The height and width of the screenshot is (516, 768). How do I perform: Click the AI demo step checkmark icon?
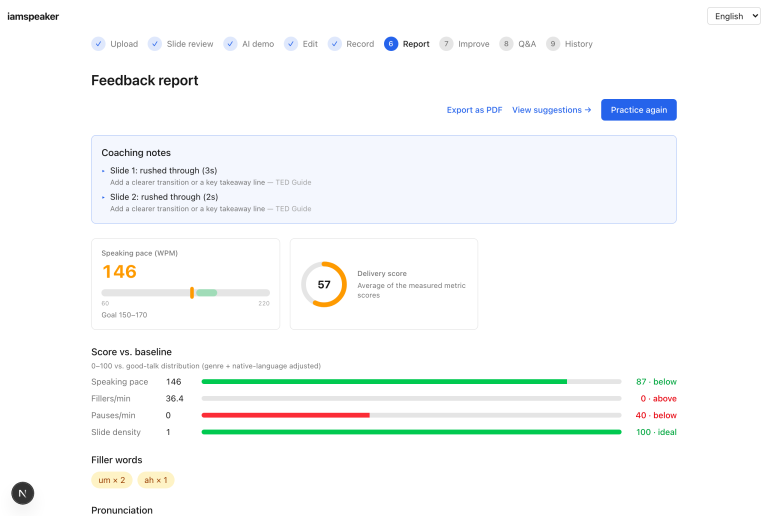pyautogui.click(x=230, y=44)
